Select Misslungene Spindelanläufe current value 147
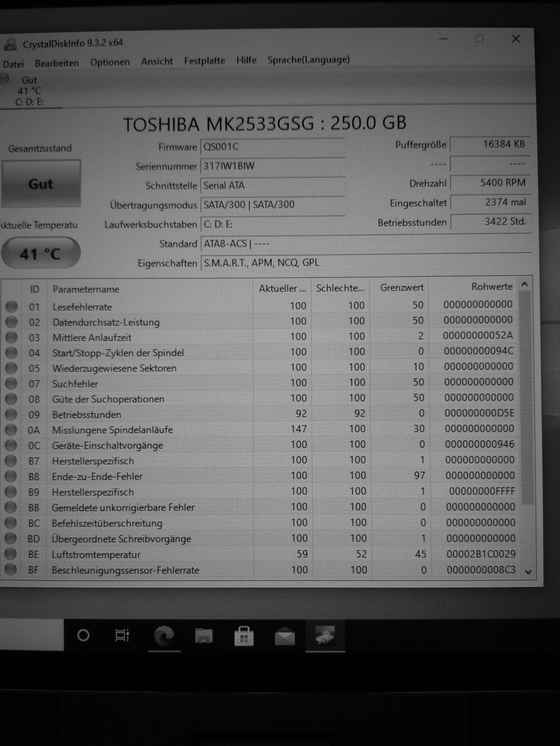The width and height of the screenshot is (560, 746). tap(299, 429)
